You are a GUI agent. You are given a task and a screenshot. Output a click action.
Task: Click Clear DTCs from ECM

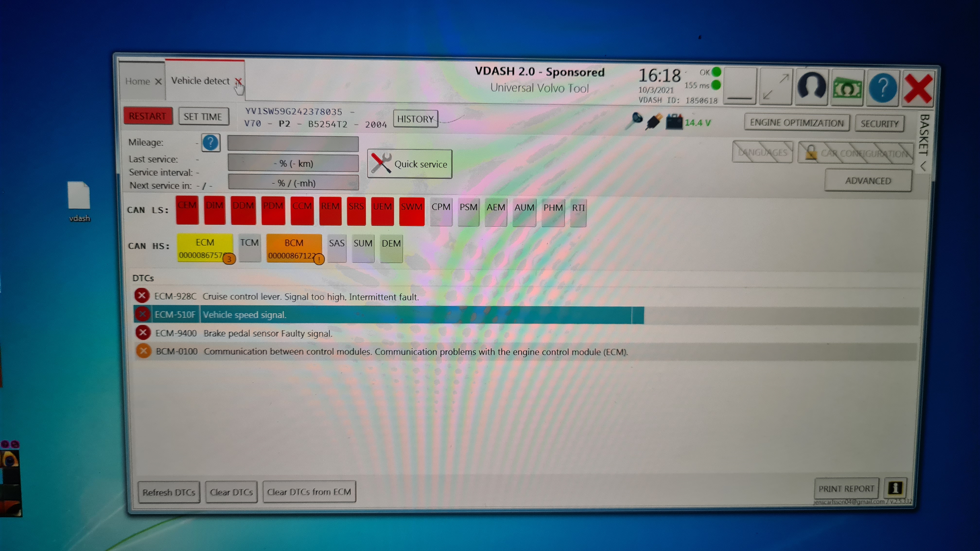click(309, 492)
